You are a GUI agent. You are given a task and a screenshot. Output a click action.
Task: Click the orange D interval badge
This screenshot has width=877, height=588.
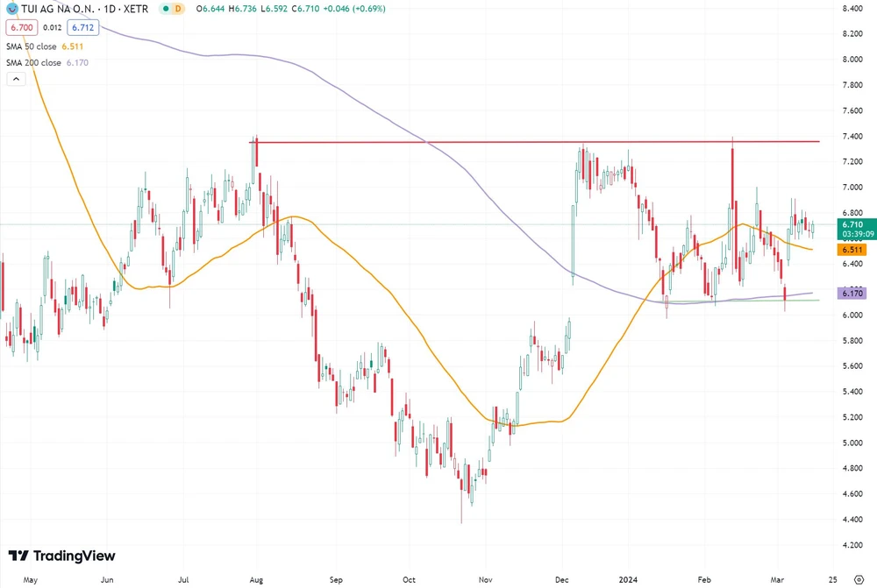click(x=177, y=9)
